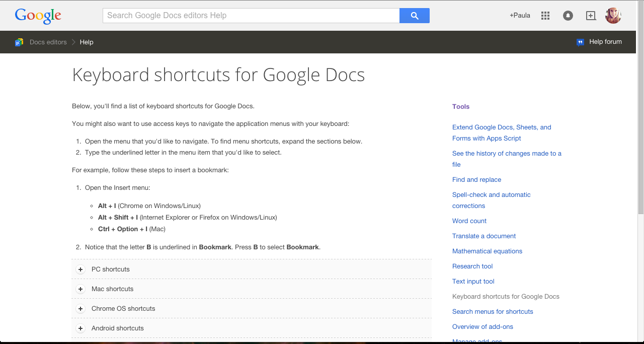Screen dimensions: 644x344
Task: Open See the history of changes link
Action: click(x=507, y=159)
